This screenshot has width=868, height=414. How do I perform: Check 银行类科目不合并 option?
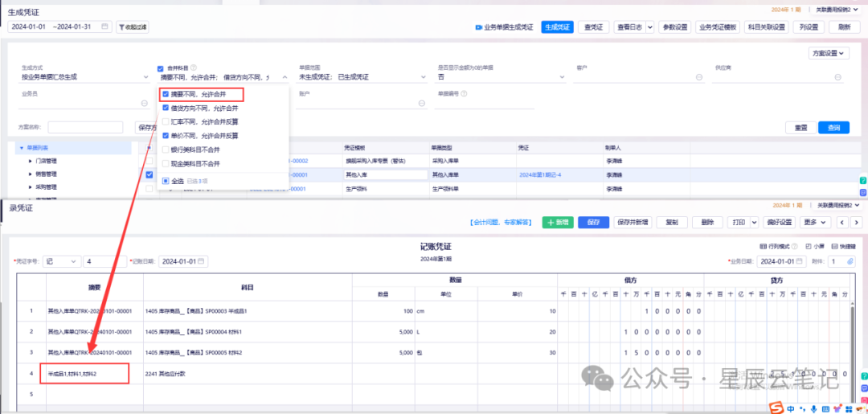click(x=166, y=150)
